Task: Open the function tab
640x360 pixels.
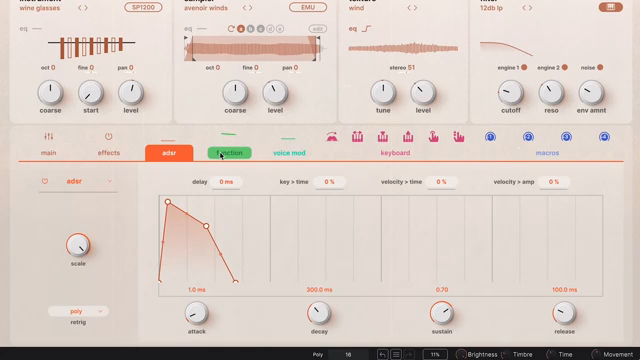Action: click(229, 153)
